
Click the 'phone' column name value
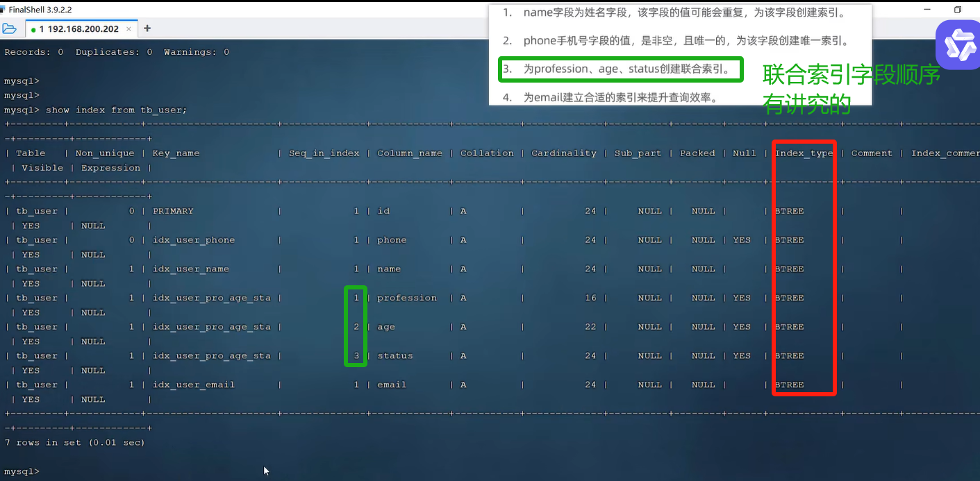pyautogui.click(x=392, y=240)
